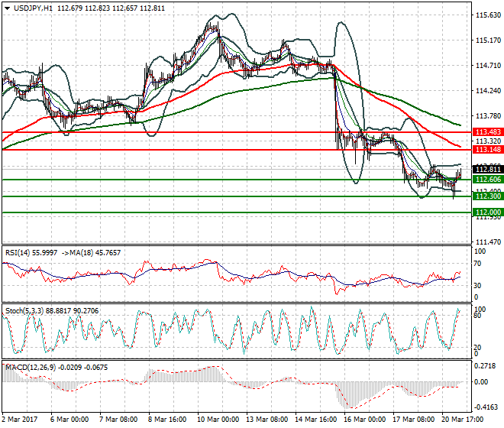This screenshot has height=428, width=504.
Task: Click the 8 Mar 16:00 time label
Action: [x=167, y=420]
